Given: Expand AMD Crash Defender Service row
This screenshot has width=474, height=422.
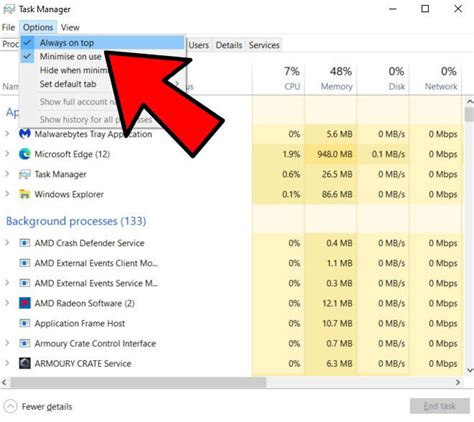Looking at the screenshot, I should click(x=7, y=243).
